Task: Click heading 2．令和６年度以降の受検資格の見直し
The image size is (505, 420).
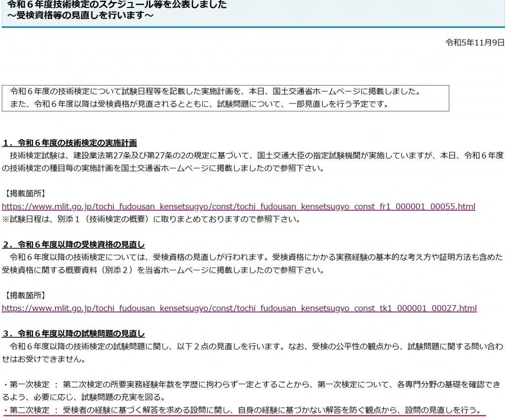Action: [x=73, y=245]
